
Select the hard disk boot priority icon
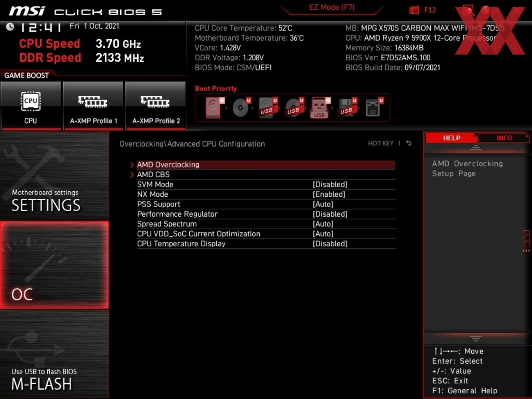point(214,108)
